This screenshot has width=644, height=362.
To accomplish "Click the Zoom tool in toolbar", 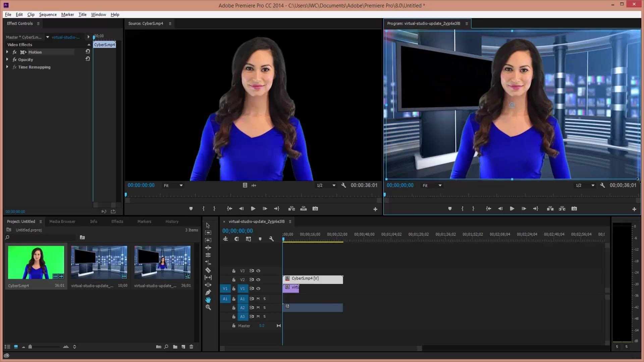I will (x=208, y=307).
